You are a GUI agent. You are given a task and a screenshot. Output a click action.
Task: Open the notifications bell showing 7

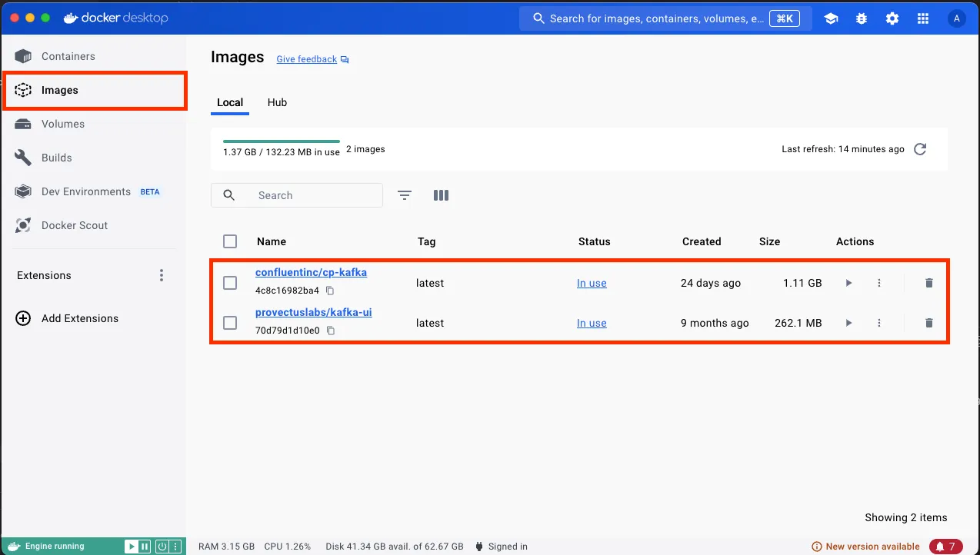coord(945,547)
